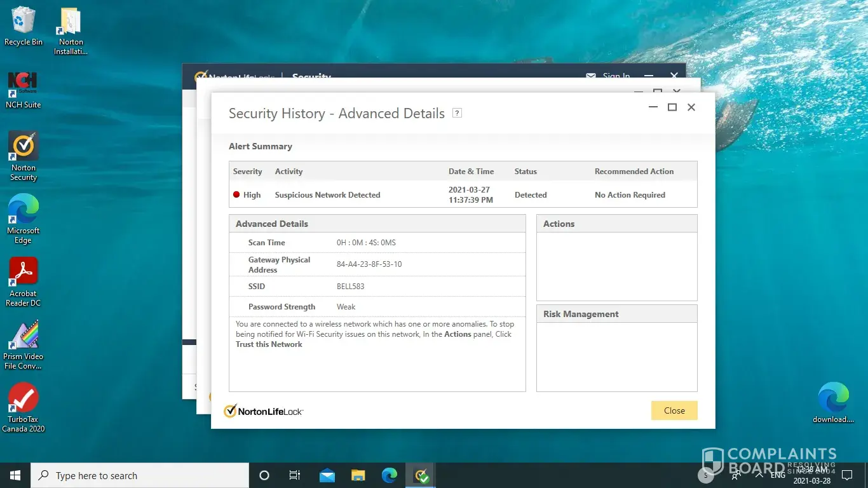This screenshot has width=868, height=488.
Task: Click the taskbar search box
Action: pyautogui.click(x=140, y=475)
